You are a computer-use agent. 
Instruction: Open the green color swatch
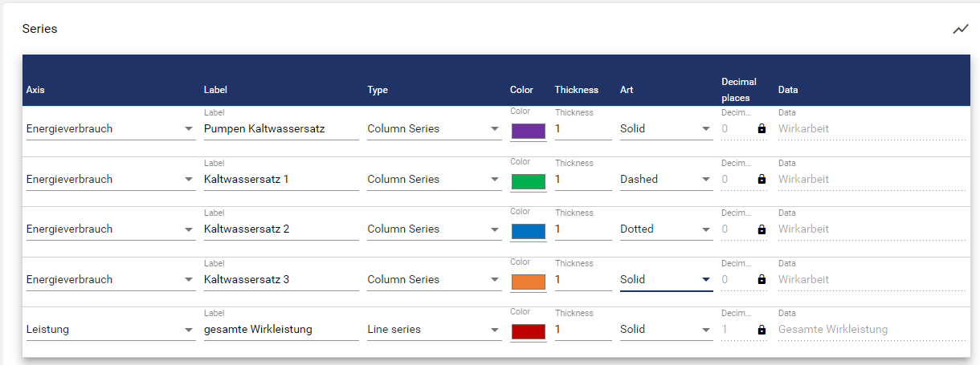click(x=528, y=181)
